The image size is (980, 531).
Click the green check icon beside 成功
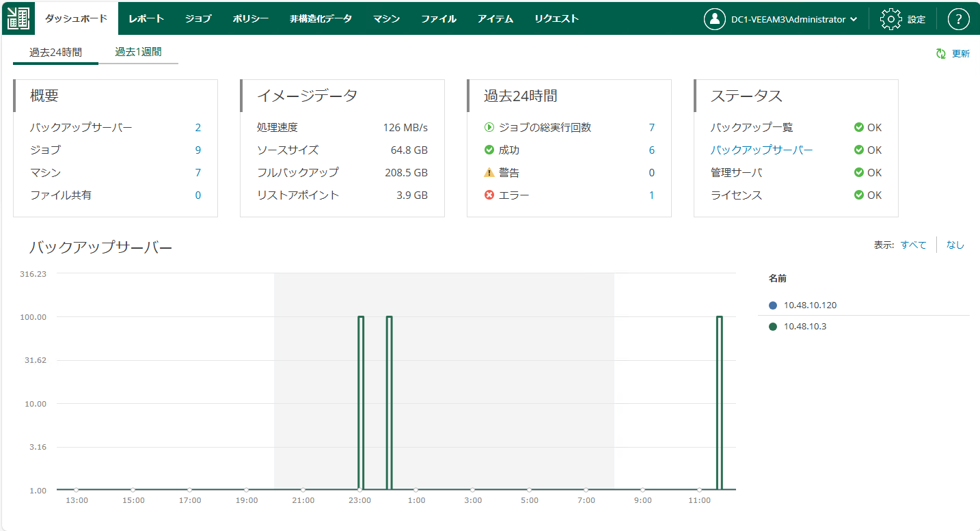coord(489,150)
